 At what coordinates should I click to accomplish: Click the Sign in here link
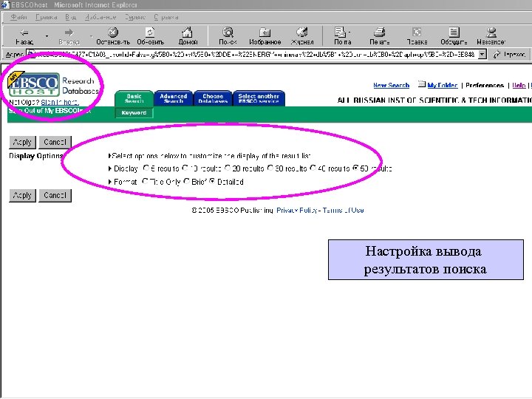(x=60, y=102)
